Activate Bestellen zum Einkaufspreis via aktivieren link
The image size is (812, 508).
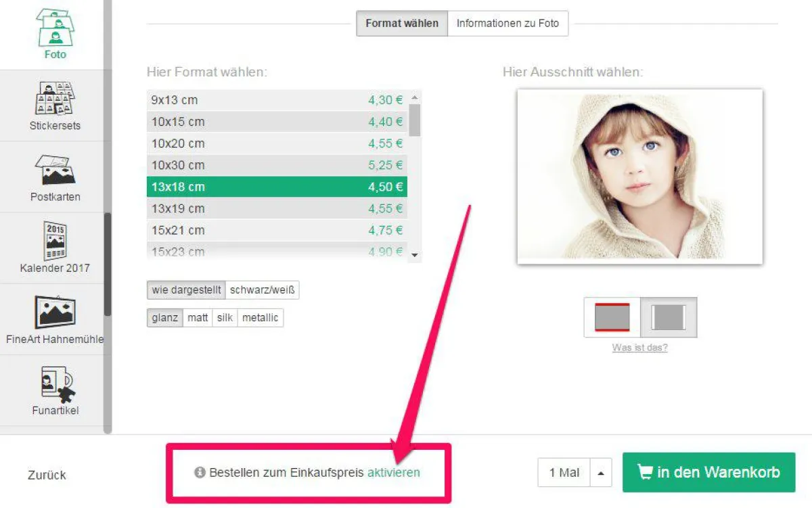coord(393,473)
